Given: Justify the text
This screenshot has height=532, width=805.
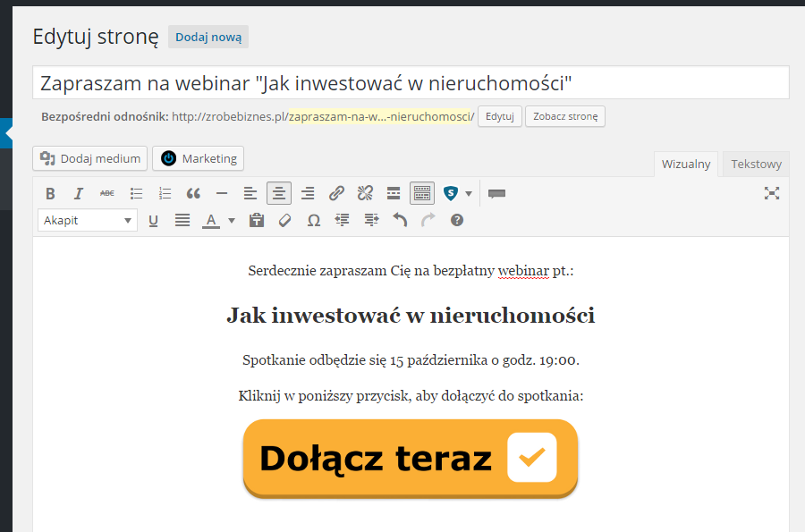Looking at the screenshot, I should [182, 220].
